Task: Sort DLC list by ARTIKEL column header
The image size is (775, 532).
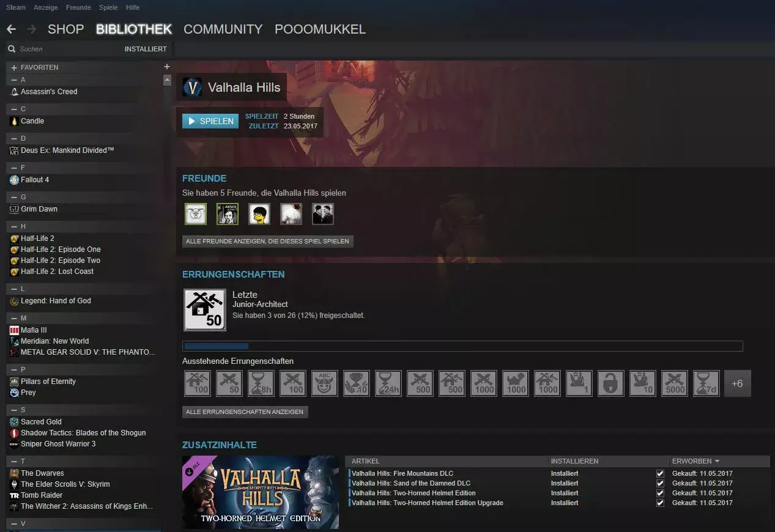Action: (x=365, y=461)
